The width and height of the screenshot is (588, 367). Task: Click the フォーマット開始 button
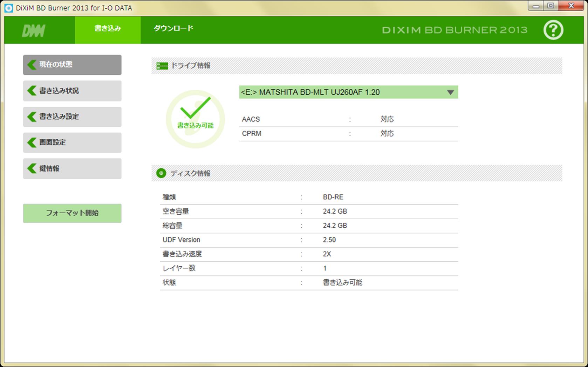click(x=72, y=213)
